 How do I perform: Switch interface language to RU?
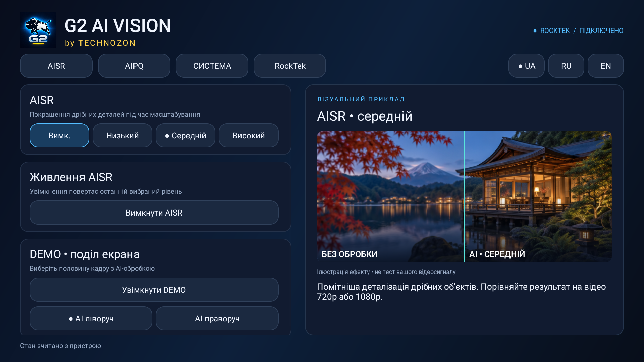click(566, 66)
